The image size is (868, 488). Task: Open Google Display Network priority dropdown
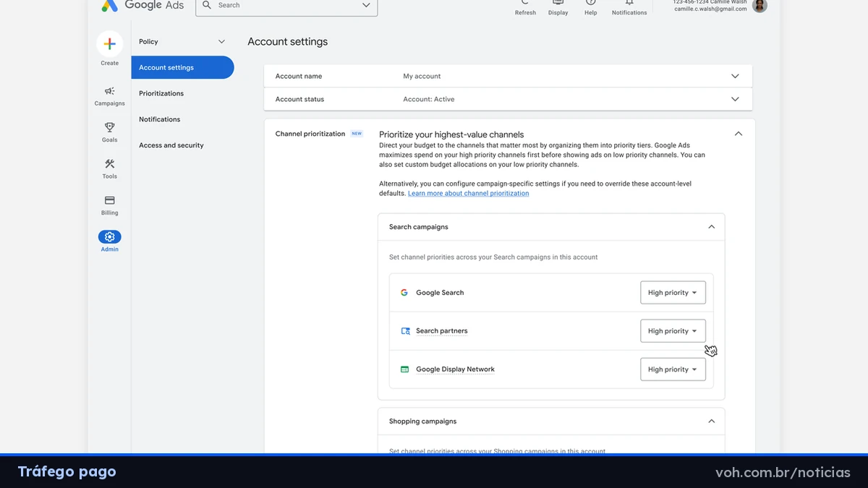point(673,369)
